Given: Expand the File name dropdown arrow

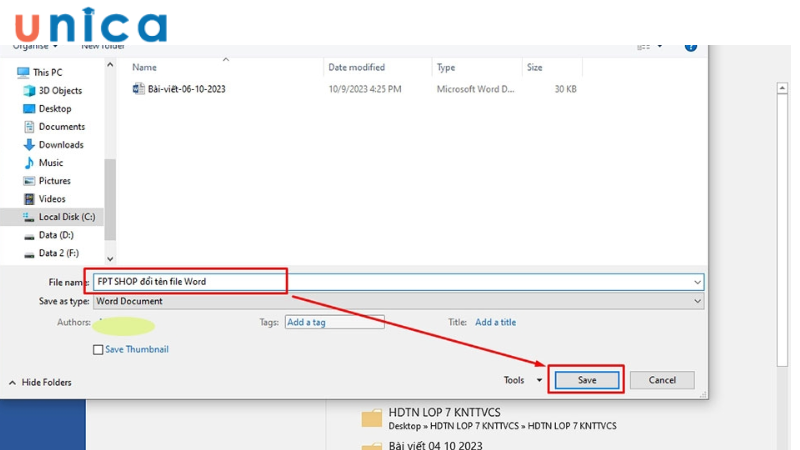Looking at the screenshot, I should pyautogui.click(x=697, y=282).
